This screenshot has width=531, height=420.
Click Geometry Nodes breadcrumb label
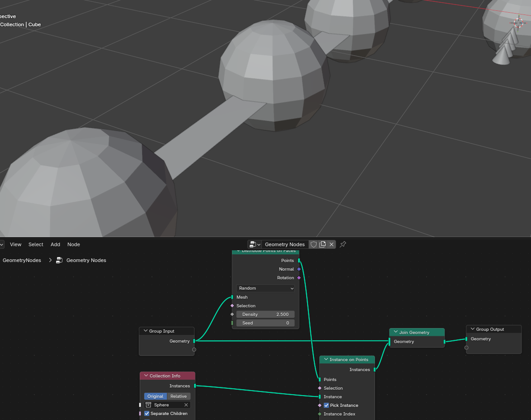(86, 260)
